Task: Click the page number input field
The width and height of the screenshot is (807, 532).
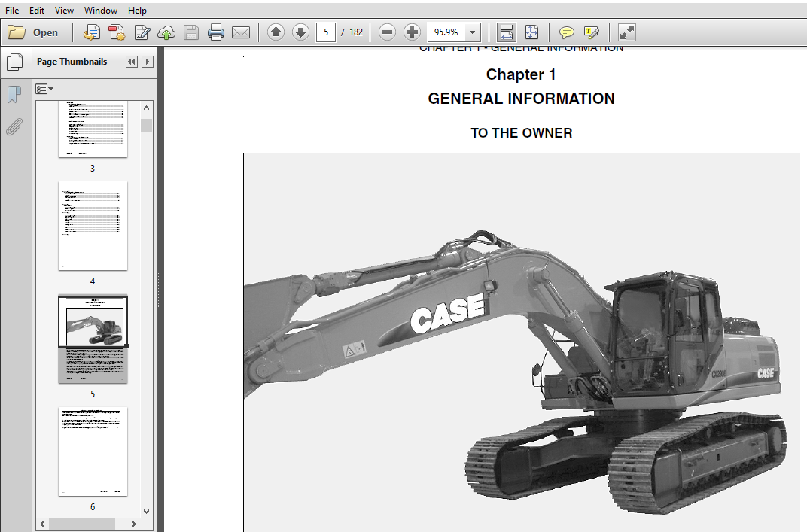Action: pos(326,32)
